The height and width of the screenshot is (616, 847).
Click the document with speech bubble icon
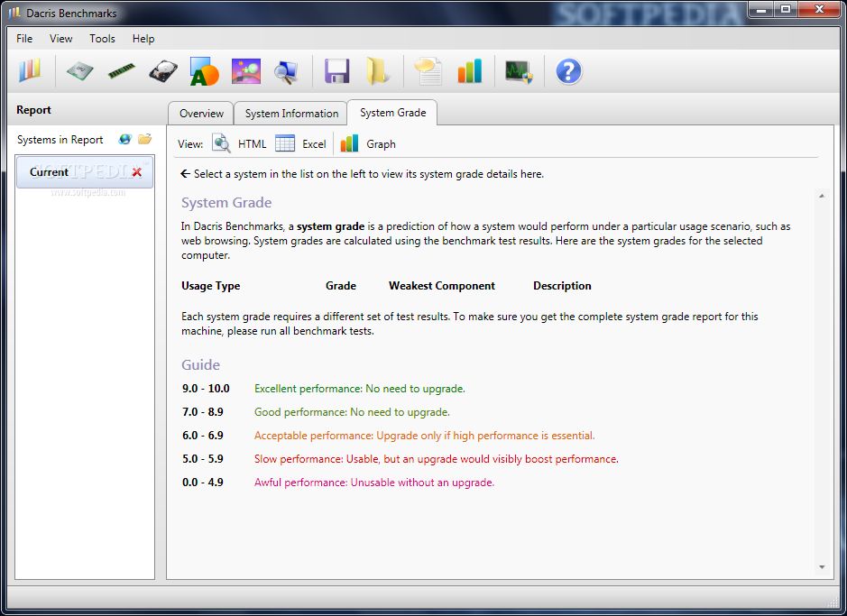click(x=428, y=71)
